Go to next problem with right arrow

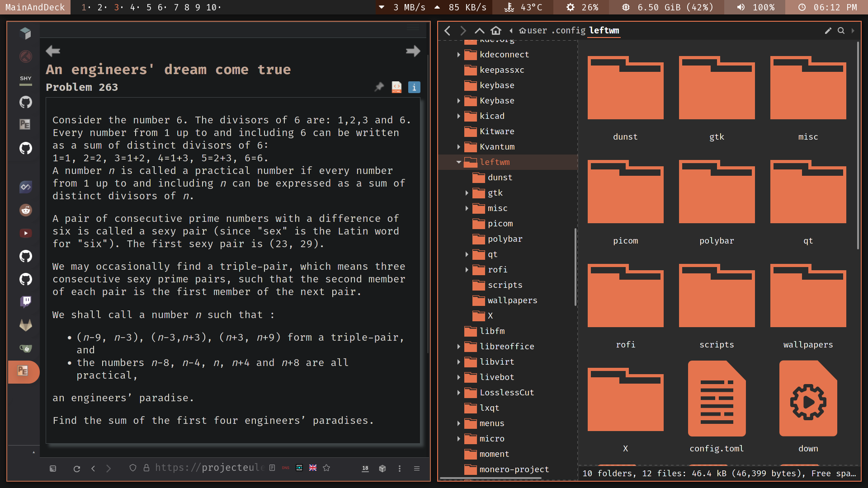413,51
